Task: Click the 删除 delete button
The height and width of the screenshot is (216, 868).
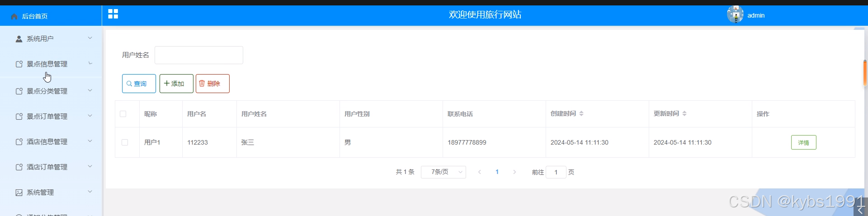Action: (x=212, y=84)
